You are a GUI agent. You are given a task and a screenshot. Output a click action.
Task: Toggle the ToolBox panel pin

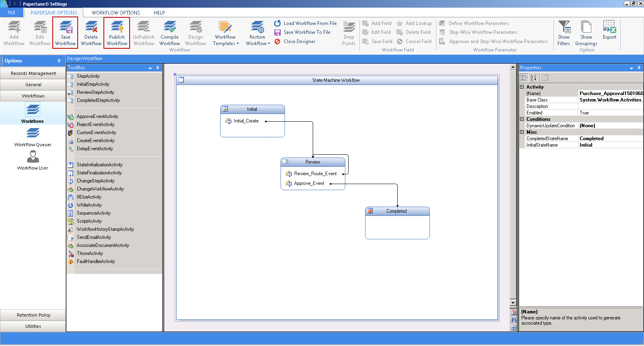(157, 68)
